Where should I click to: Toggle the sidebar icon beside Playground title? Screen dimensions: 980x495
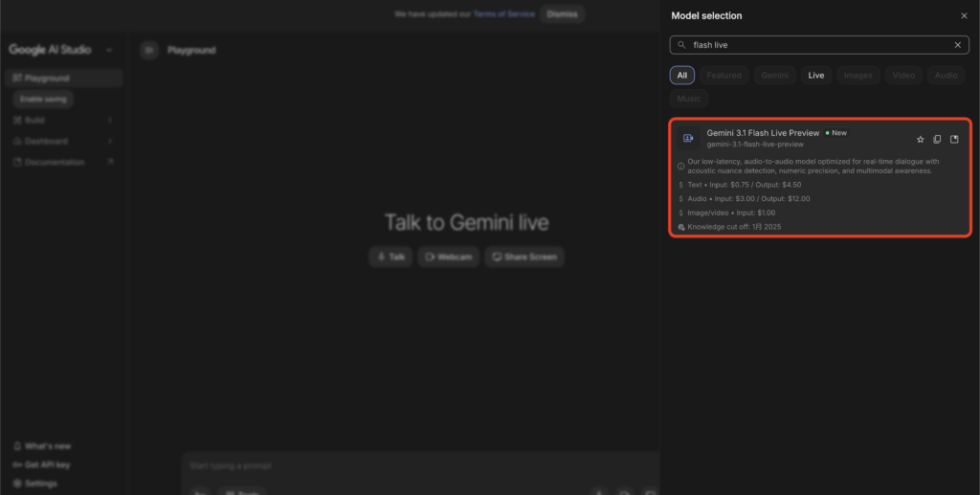[x=148, y=50]
